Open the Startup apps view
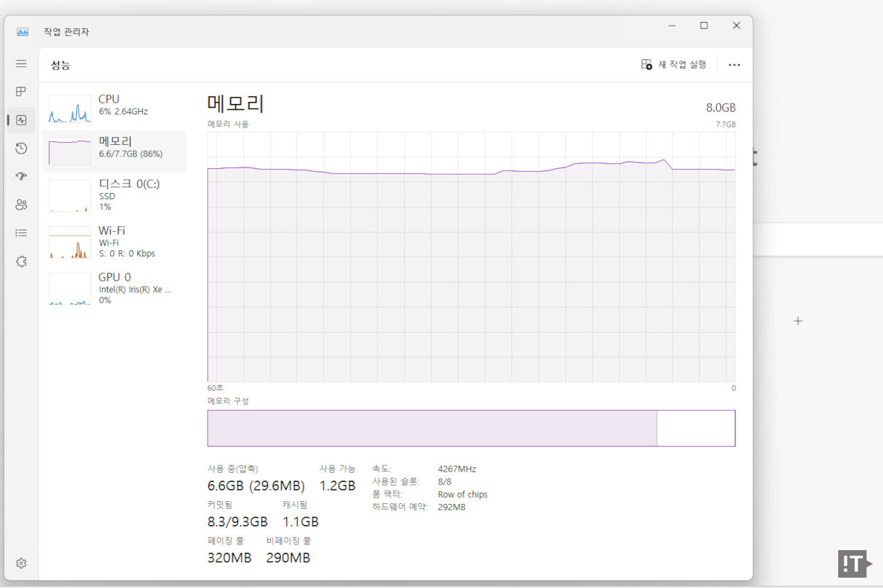This screenshot has height=588, width=883. pyautogui.click(x=21, y=176)
